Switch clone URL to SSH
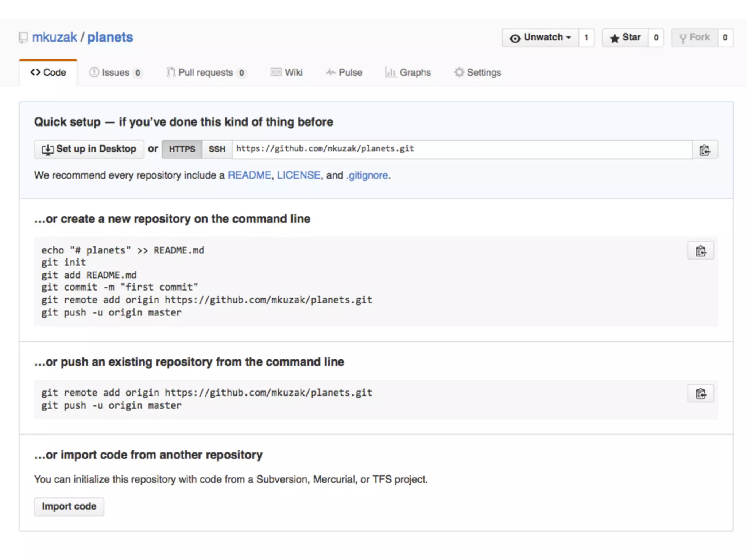Image resolution: width=747 pixels, height=560 pixels. 217,149
